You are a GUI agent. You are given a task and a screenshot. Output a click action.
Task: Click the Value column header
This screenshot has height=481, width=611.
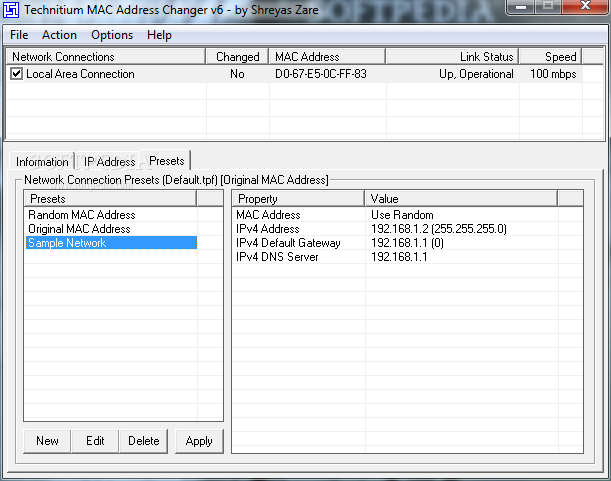click(461, 199)
